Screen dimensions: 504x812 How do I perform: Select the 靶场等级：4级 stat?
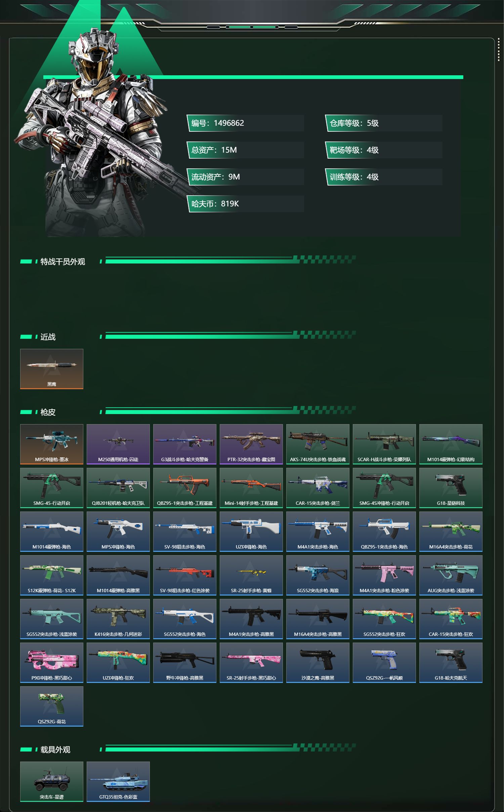[384, 150]
